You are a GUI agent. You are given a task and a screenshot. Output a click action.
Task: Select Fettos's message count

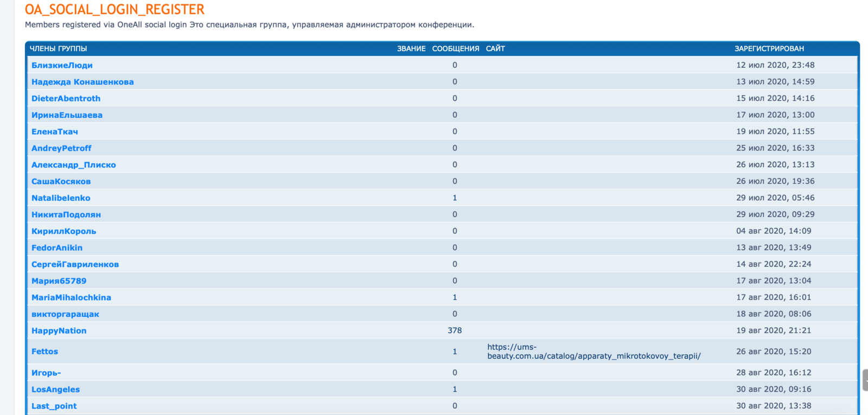tap(455, 352)
